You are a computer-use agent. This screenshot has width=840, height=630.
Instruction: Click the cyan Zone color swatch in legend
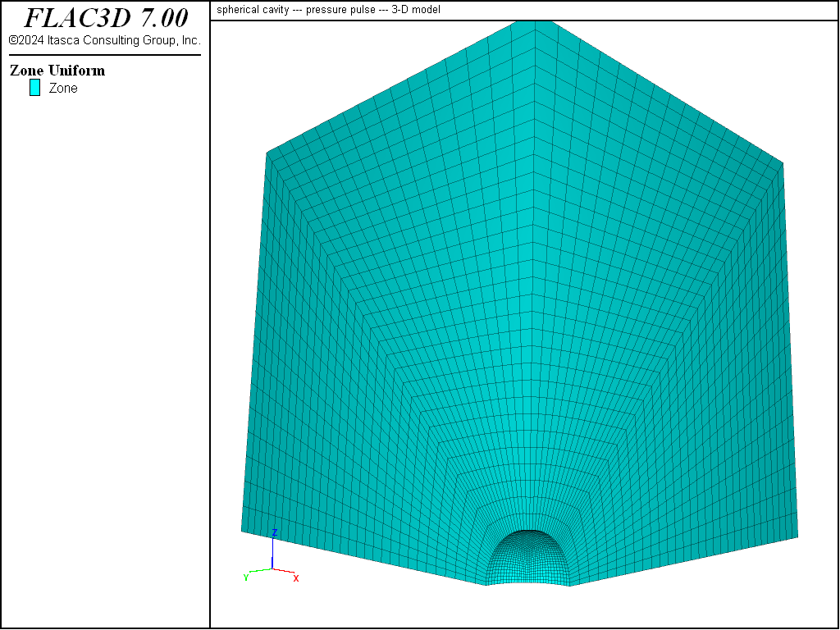34,87
